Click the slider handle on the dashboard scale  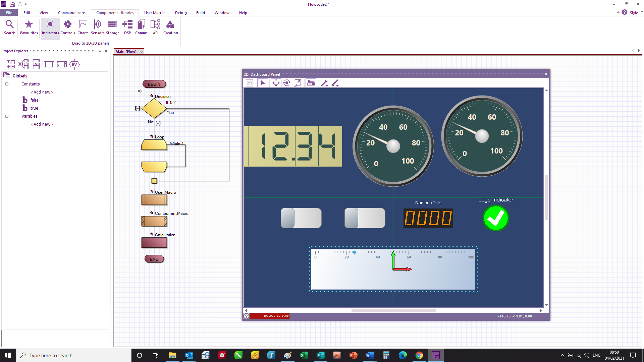[x=354, y=253]
